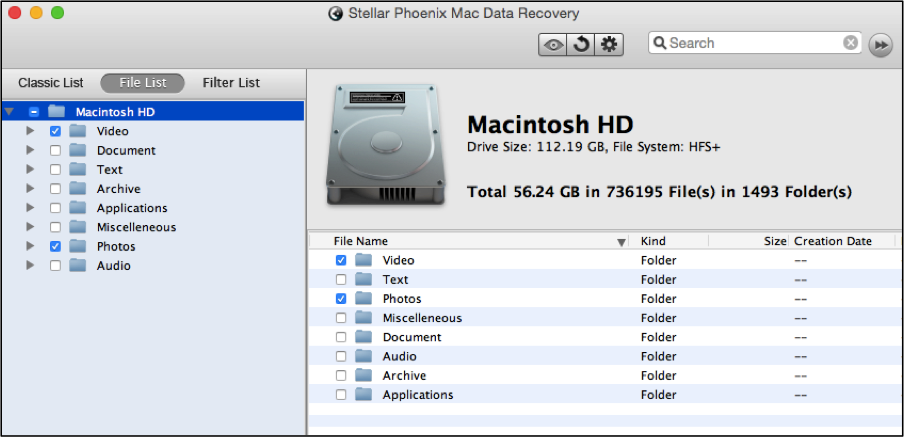Image resolution: width=904 pixels, height=437 pixels.
Task: Expand the Video folder in sidebar
Action: (31, 131)
